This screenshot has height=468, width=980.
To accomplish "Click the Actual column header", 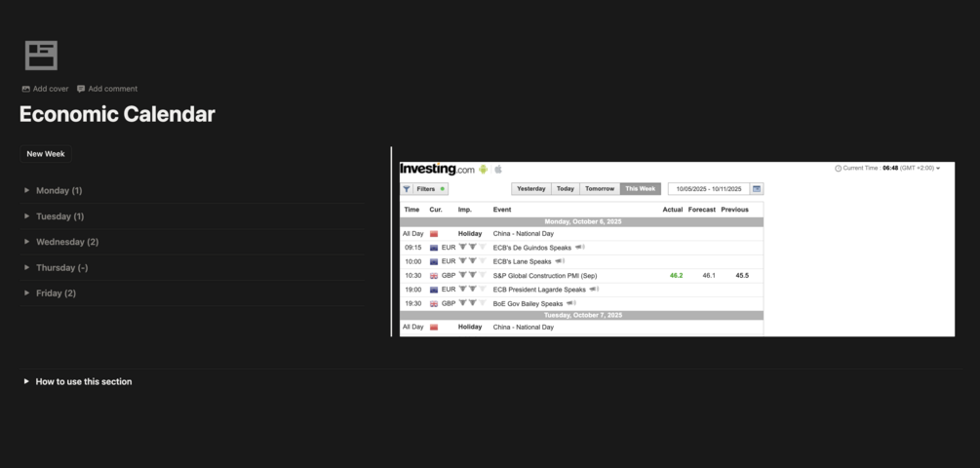I will pyautogui.click(x=673, y=210).
